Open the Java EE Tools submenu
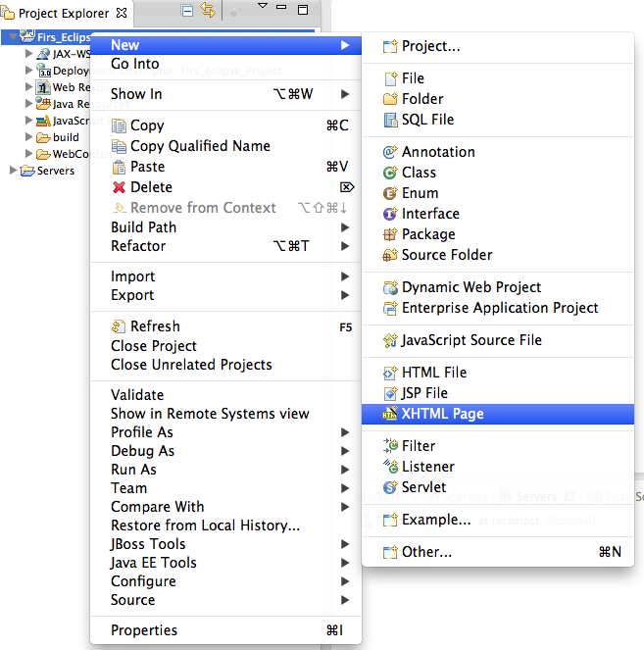 click(x=225, y=563)
